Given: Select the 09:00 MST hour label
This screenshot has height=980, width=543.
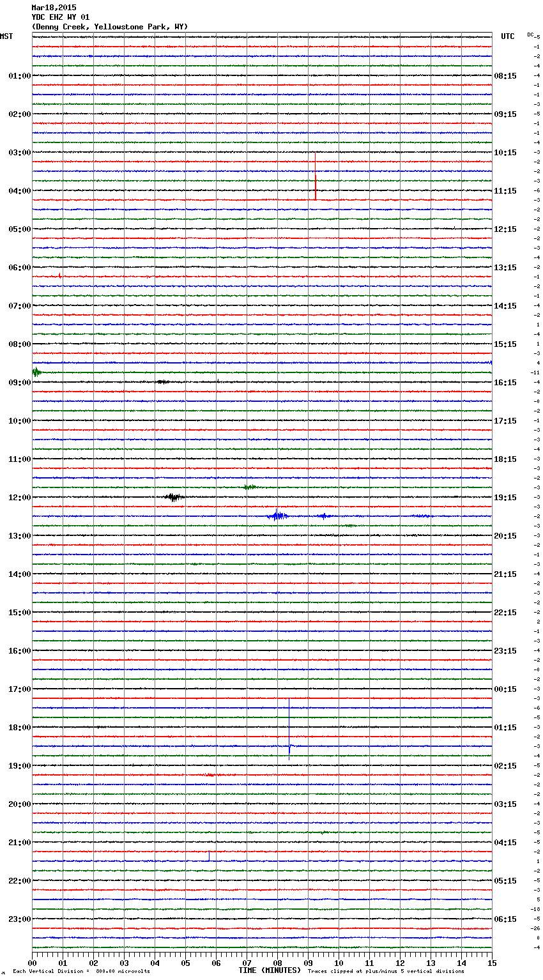Looking at the screenshot, I should (x=20, y=383).
